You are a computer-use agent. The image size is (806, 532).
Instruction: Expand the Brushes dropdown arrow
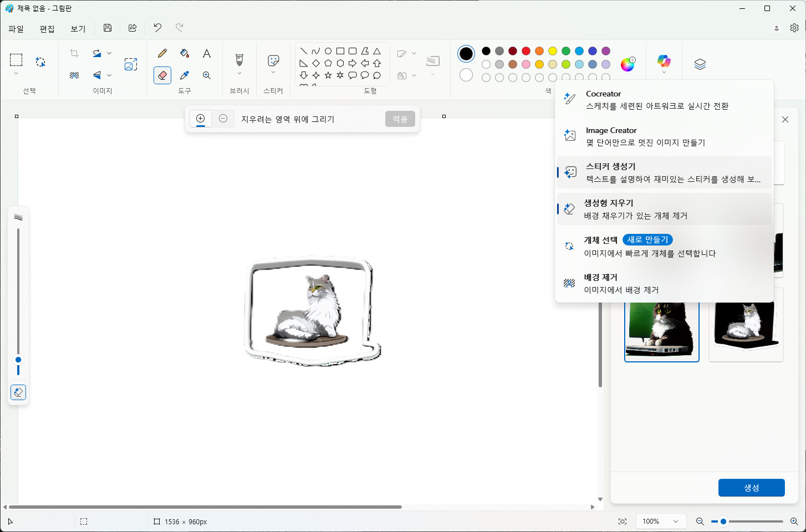click(239, 74)
